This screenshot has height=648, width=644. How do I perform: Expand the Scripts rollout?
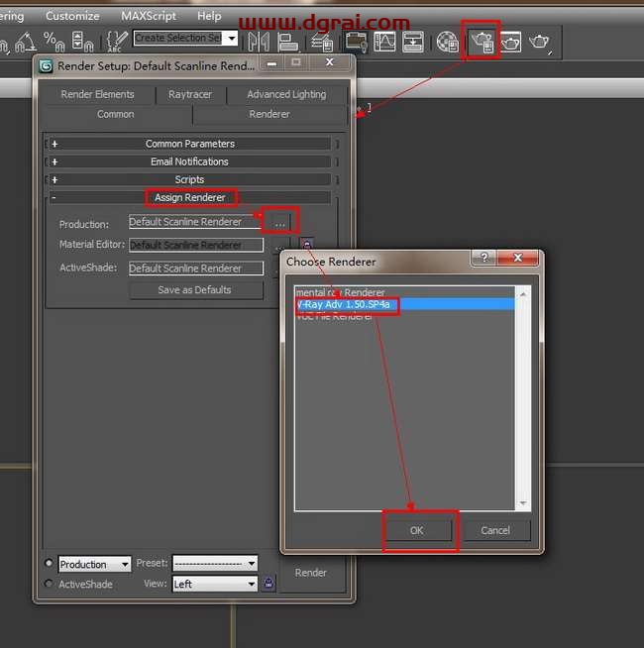tap(189, 179)
